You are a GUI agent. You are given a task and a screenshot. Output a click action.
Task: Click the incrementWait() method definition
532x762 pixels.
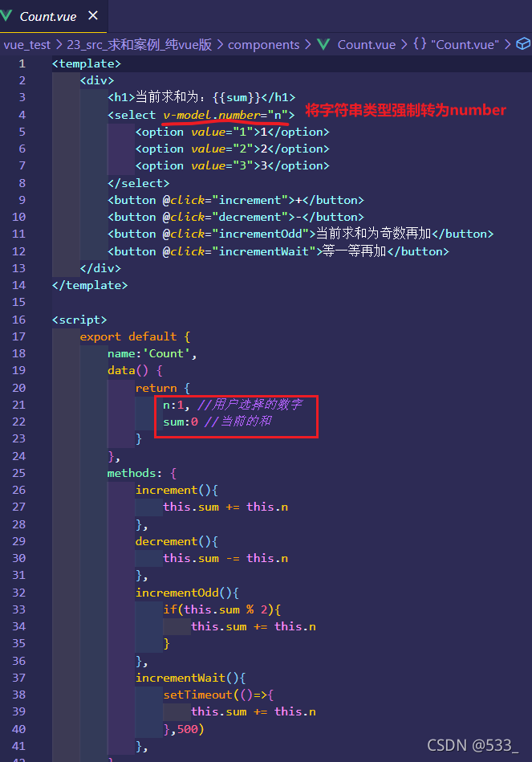[190, 678]
